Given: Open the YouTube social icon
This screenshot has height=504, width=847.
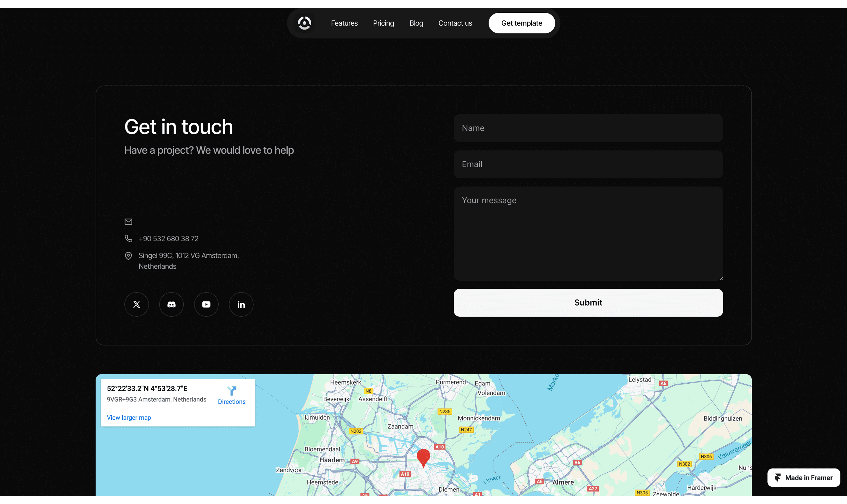Looking at the screenshot, I should tap(206, 304).
